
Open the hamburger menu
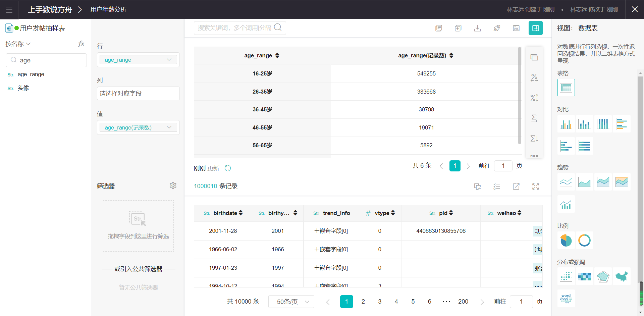[x=9, y=9]
